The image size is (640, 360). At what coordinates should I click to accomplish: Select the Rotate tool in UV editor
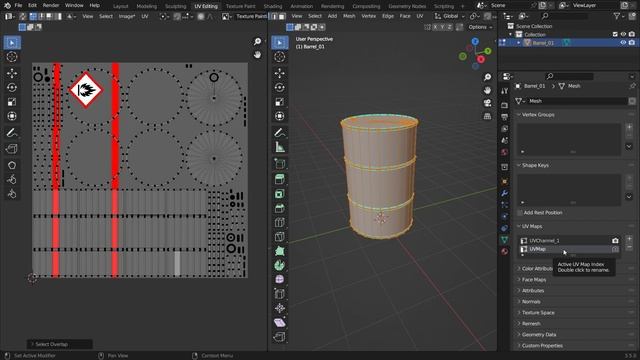tap(12, 87)
